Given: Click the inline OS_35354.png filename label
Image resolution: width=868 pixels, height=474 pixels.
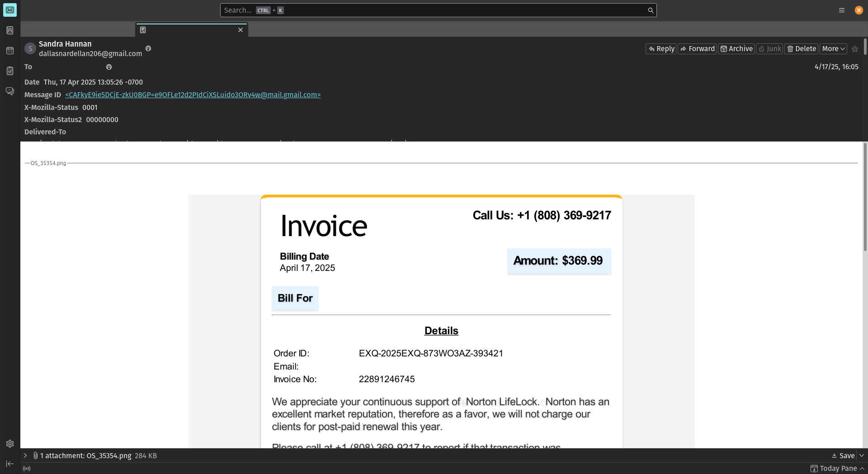Looking at the screenshot, I should click(48, 163).
